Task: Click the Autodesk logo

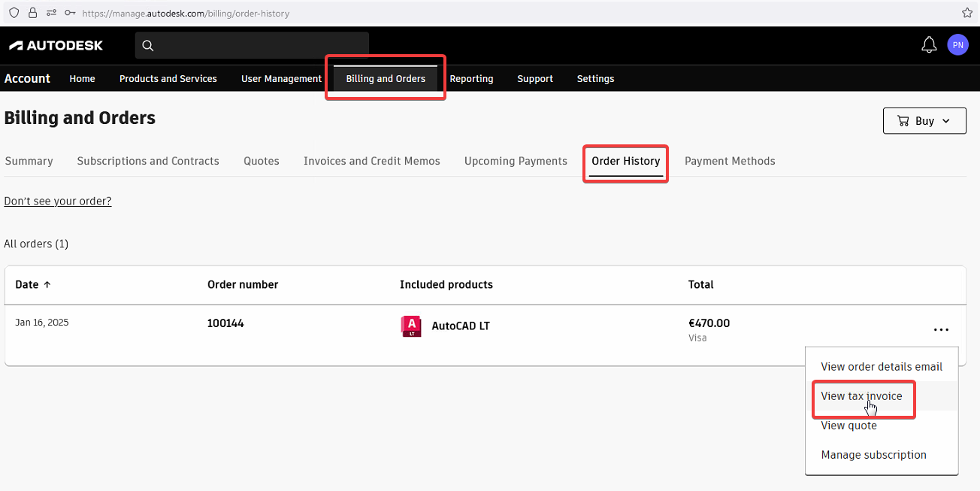Action: (56, 46)
